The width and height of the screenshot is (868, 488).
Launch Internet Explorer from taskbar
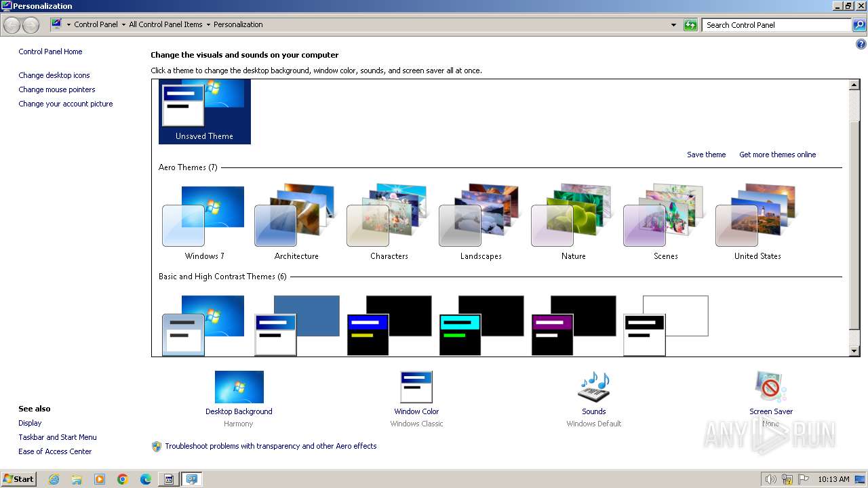click(54, 479)
